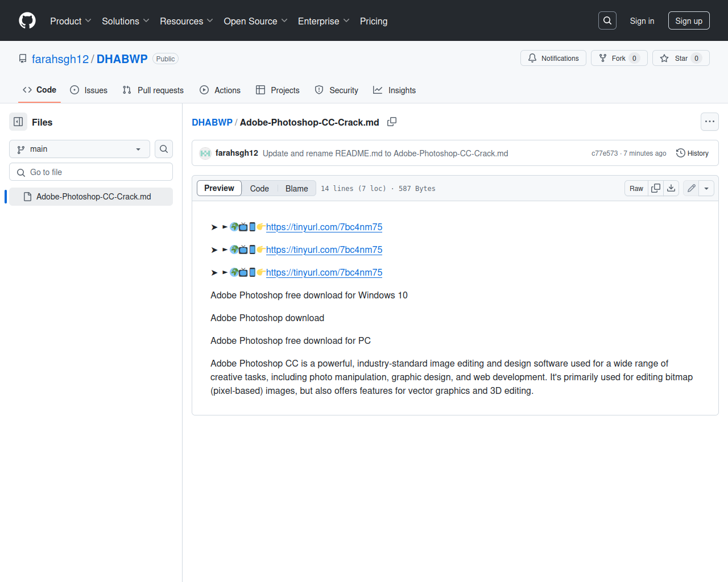This screenshot has width=728, height=582.
Task: Open the Pull requests tab
Action: 153,90
